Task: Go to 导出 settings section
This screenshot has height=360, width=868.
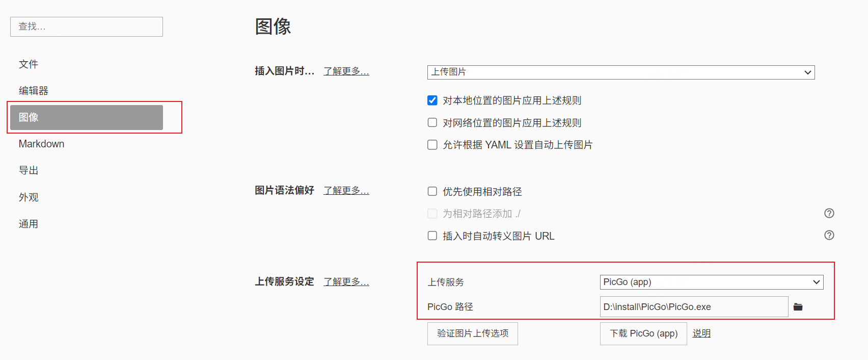Action: [x=29, y=170]
